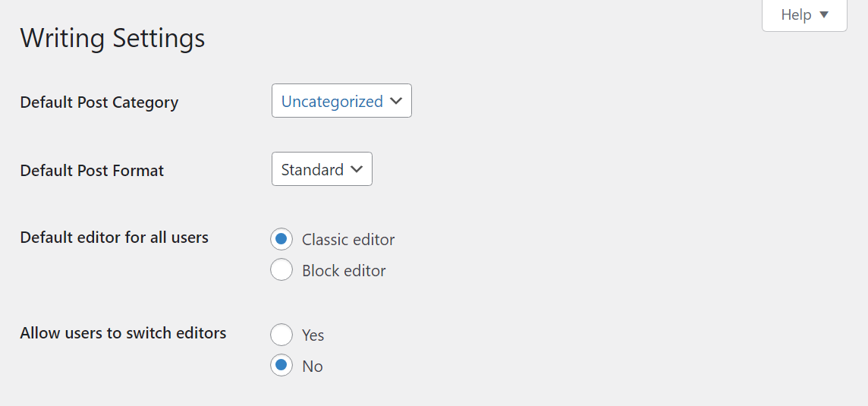Choose Yes for allowing editor switching
Image resolution: width=868 pixels, height=406 pixels.
click(x=281, y=335)
